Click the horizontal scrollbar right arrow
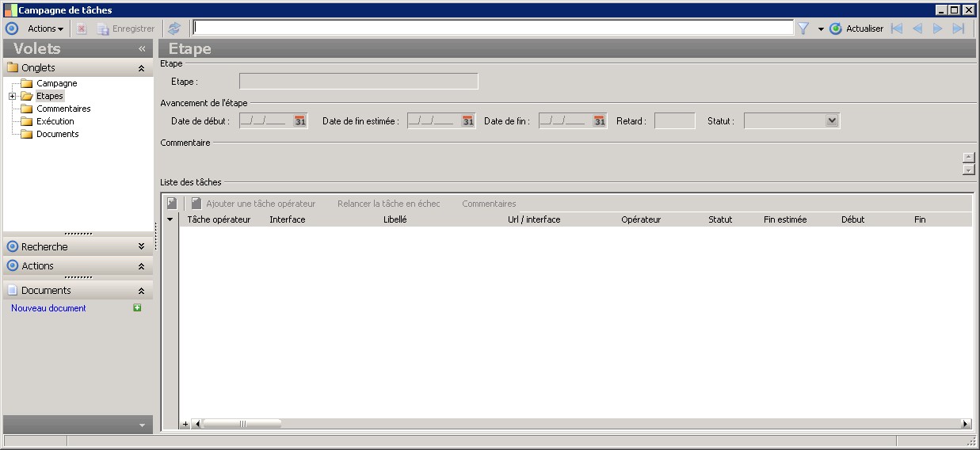The width and height of the screenshot is (980, 450). [966, 424]
